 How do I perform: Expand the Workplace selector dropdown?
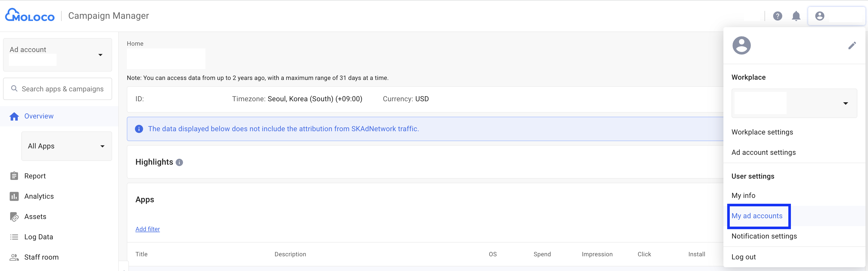845,103
